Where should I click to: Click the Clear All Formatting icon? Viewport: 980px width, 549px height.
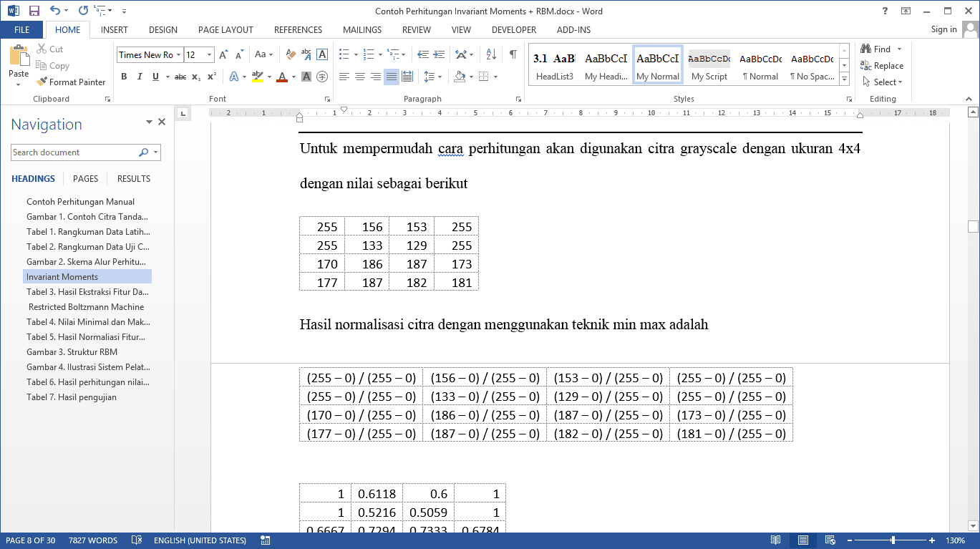(291, 54)
